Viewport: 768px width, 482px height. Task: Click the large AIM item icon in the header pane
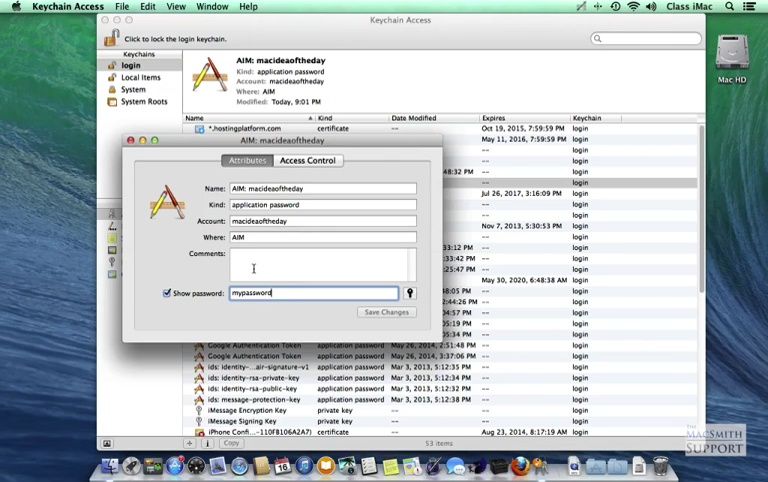(210, 75)
